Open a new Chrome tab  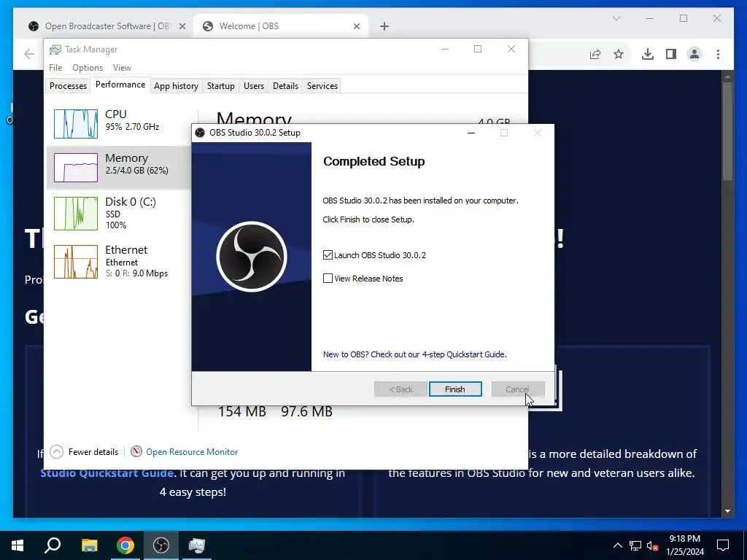(x=384, y=27)
